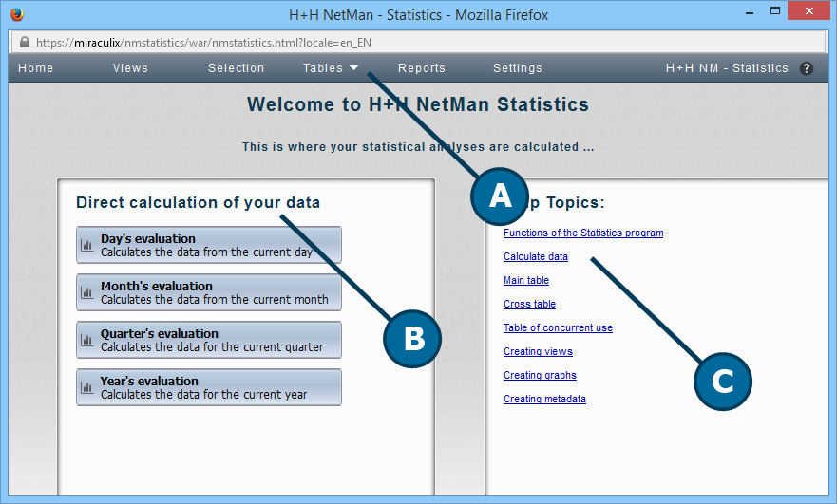Image resolution: width=837 pixels, height=504 pixels.
Task: Open the Views menu item
Action: coord(130,68)
